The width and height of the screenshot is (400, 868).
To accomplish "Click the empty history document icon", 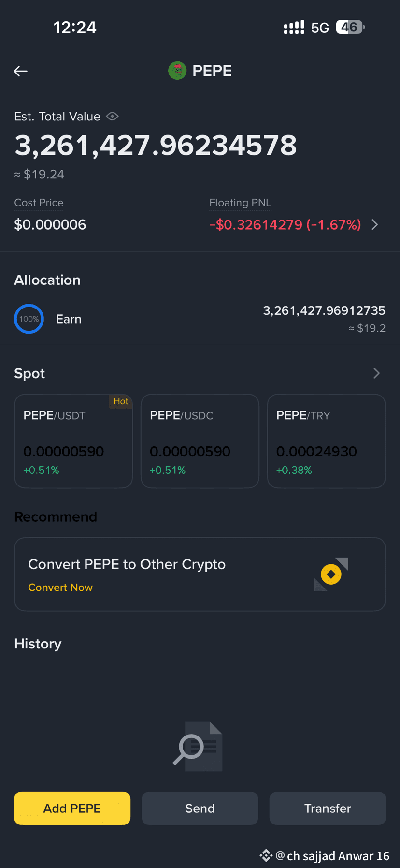I will [x=198, y=746].
